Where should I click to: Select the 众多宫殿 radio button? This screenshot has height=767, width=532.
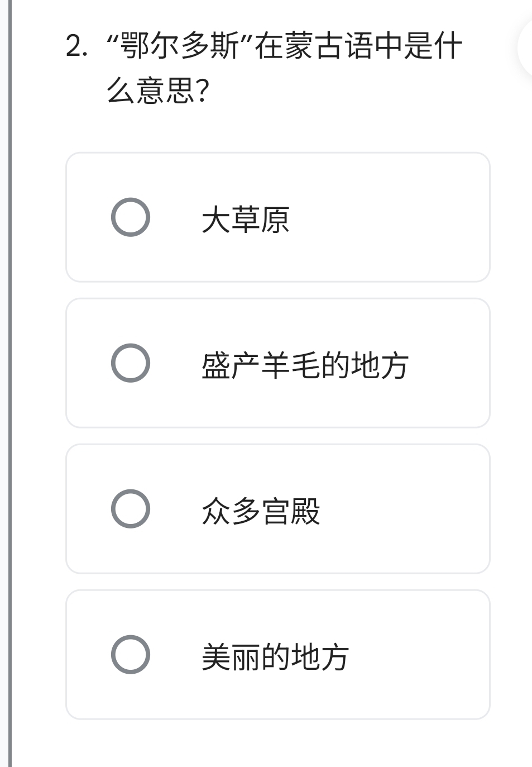pyautogui.click(x=131, y=508)
